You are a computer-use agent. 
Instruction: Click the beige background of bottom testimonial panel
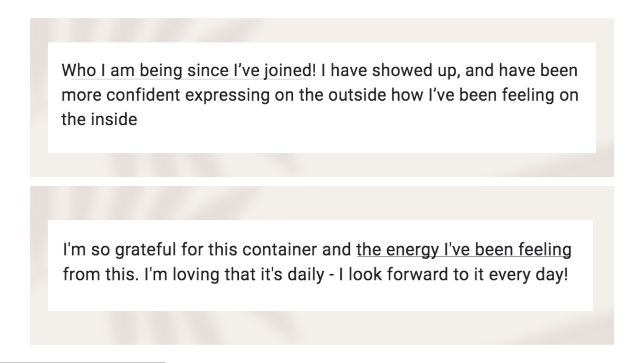[x=322, y=328]
